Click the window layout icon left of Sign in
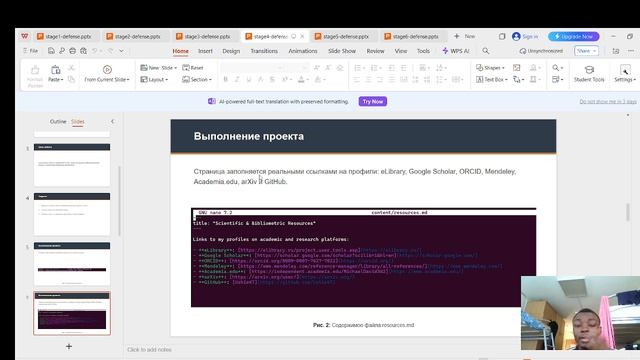This screenshot has height=360, width=640. [502, 36]
